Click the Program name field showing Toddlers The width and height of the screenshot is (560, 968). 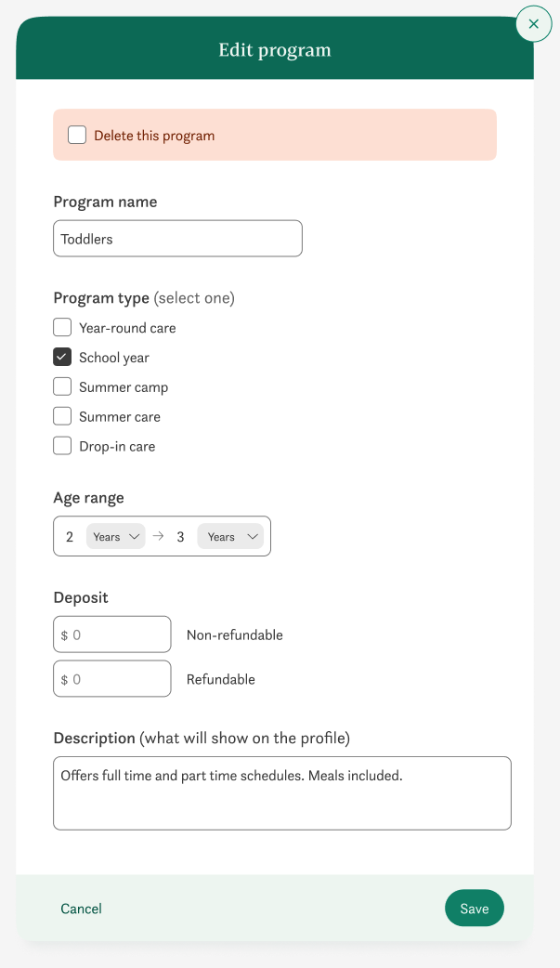[x=176, y=238]
